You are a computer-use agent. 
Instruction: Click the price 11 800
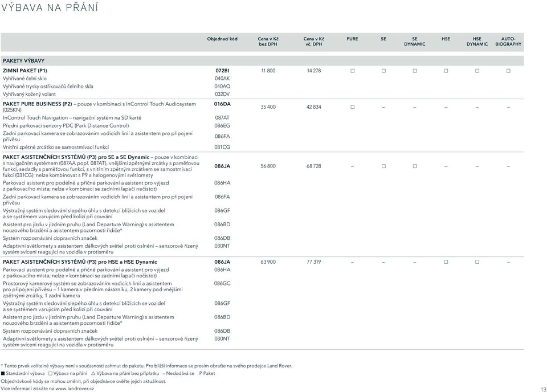pyautogui.click(x=268, y=71)
